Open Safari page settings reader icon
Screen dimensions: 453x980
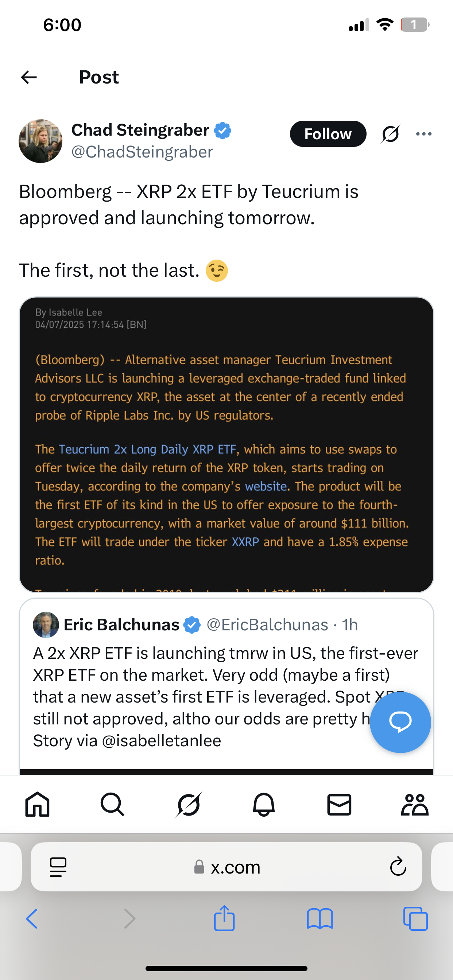tap(58, 867)
